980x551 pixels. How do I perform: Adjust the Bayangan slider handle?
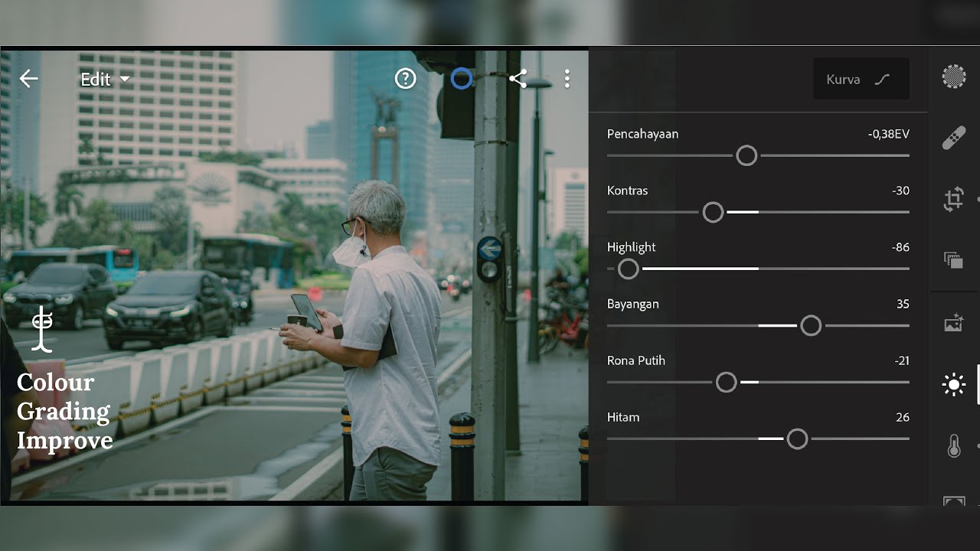811,325
